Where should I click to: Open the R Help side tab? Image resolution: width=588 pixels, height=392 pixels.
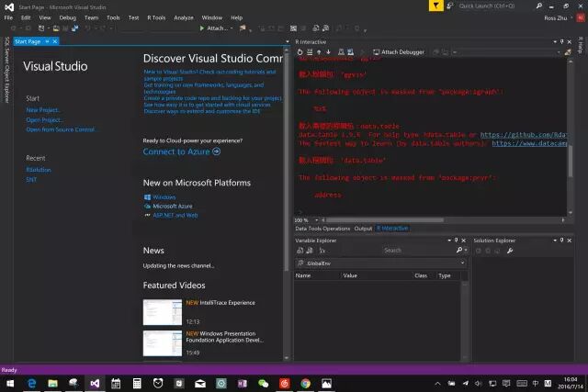(581, 45)
